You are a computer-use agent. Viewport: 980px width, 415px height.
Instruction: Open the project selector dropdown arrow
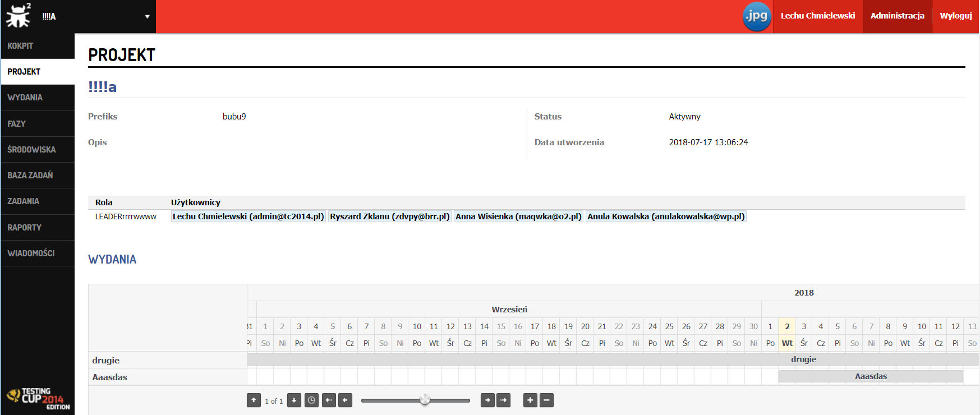[147, 17]
